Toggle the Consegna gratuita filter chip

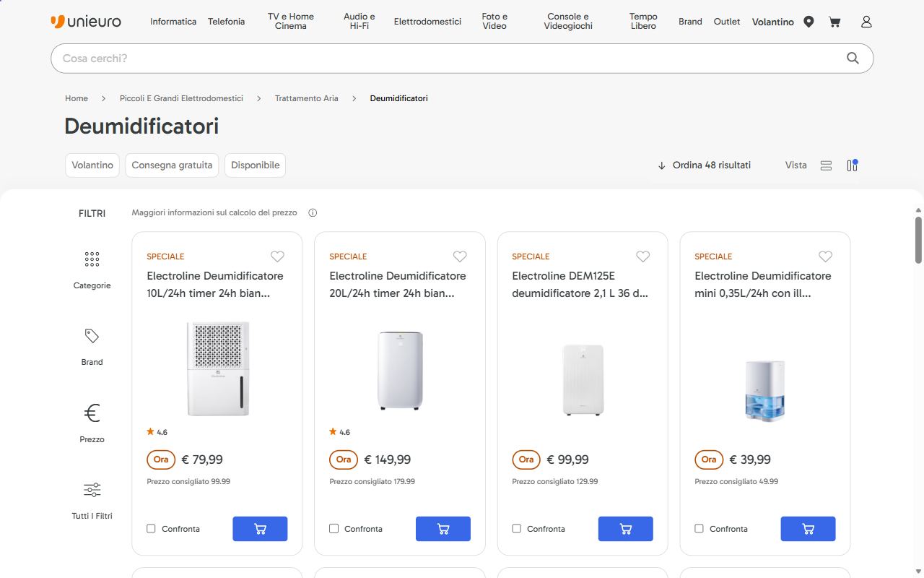pyautogui.click(x=172, y=165)
